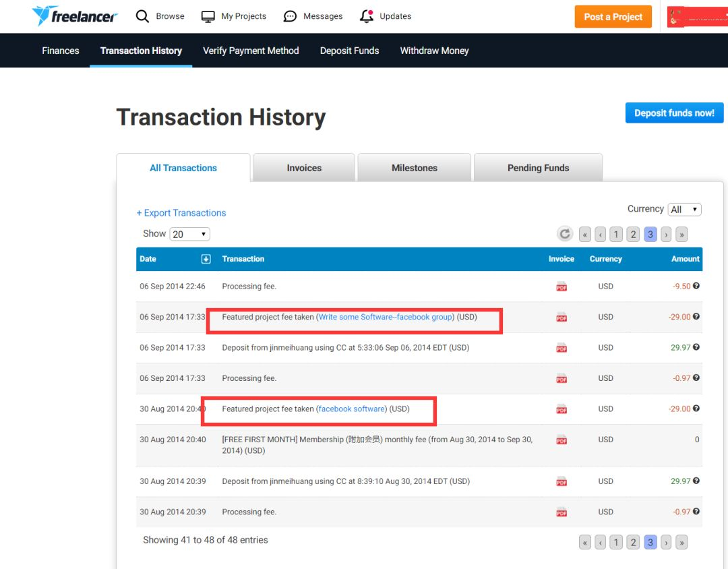Image resolution: width=728 pixels, height=569 pixels.
Task: Sort by the Invoice column header
Action: click(562, 259)
